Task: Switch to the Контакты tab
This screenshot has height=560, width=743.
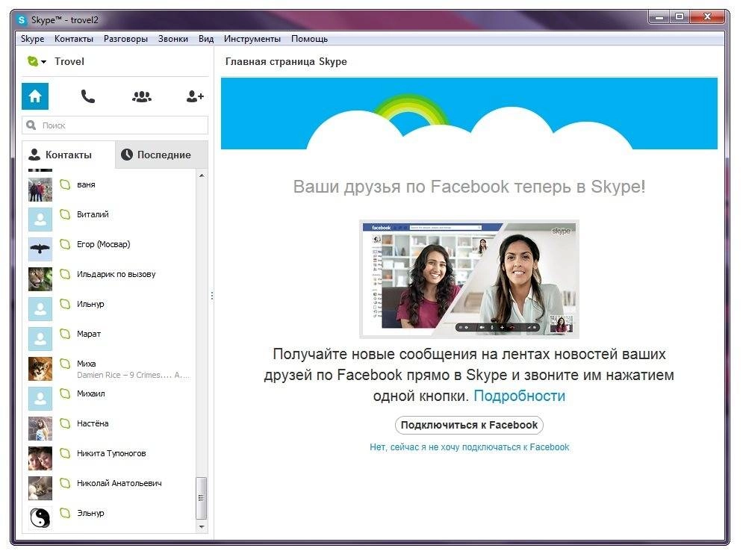Action: point(68,155)
